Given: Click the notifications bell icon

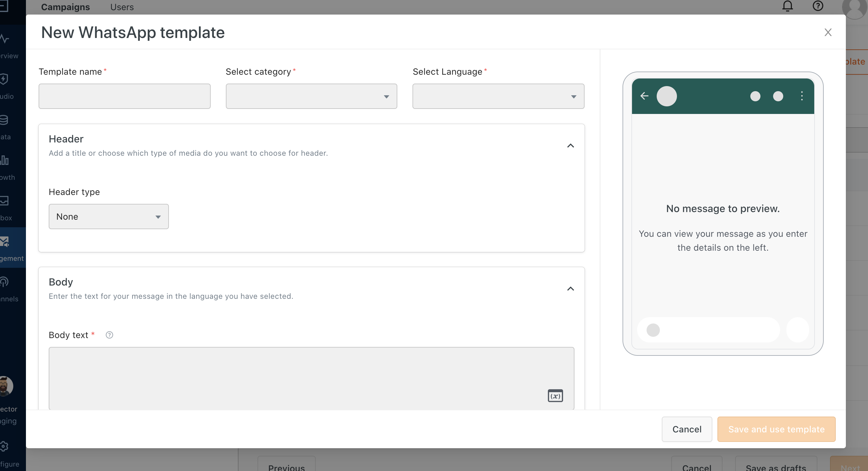Looking at the screenshot, I should (787, 6).
